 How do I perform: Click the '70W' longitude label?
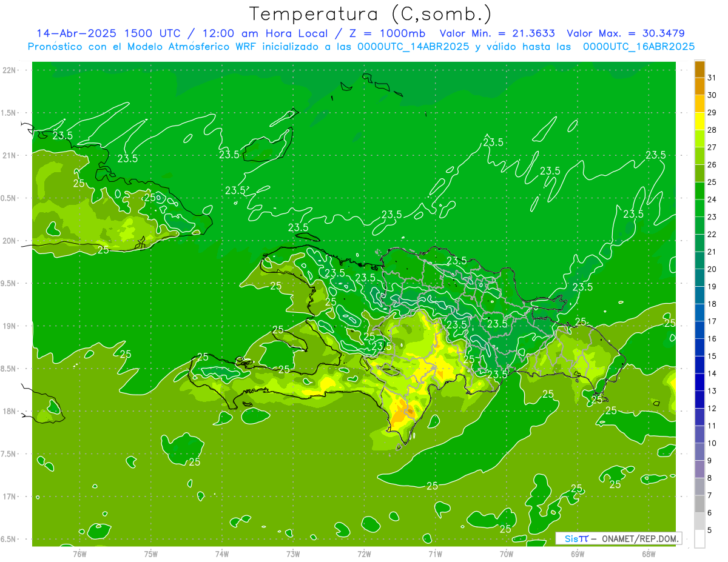click(x=507, y=554)
